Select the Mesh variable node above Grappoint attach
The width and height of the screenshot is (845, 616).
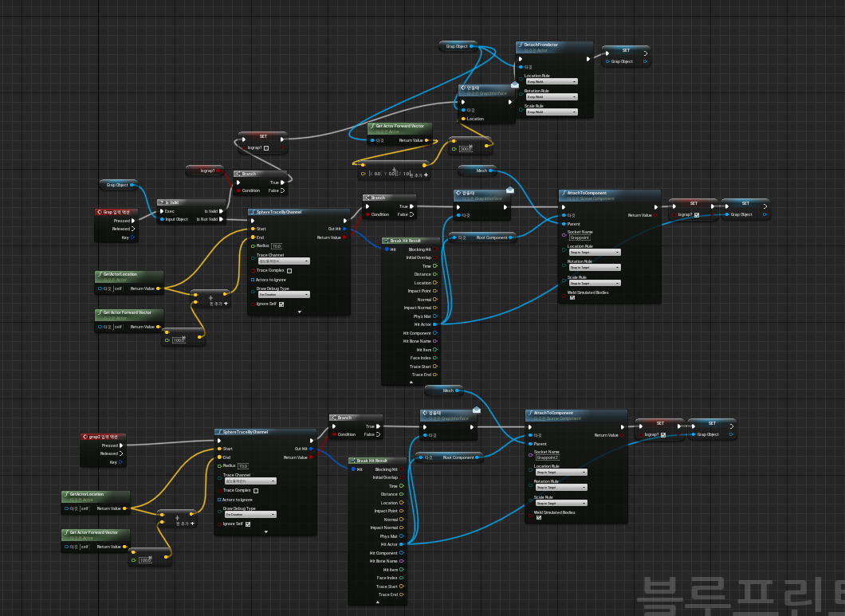tap(477, 171)
